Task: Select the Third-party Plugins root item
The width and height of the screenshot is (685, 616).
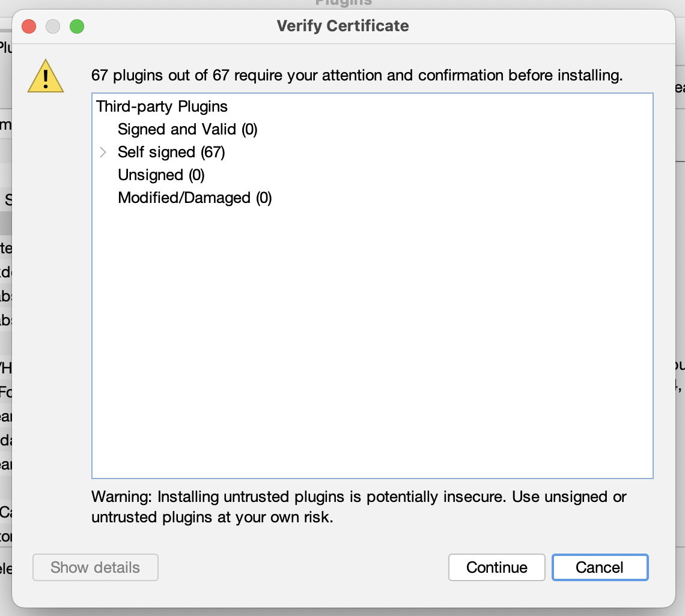Action: [162, 106]
